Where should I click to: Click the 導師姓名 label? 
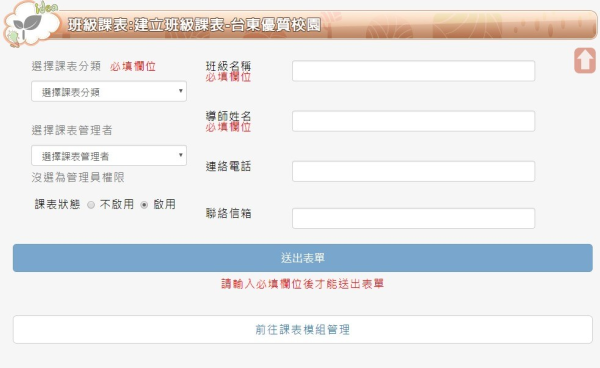(x=228, y=116)
